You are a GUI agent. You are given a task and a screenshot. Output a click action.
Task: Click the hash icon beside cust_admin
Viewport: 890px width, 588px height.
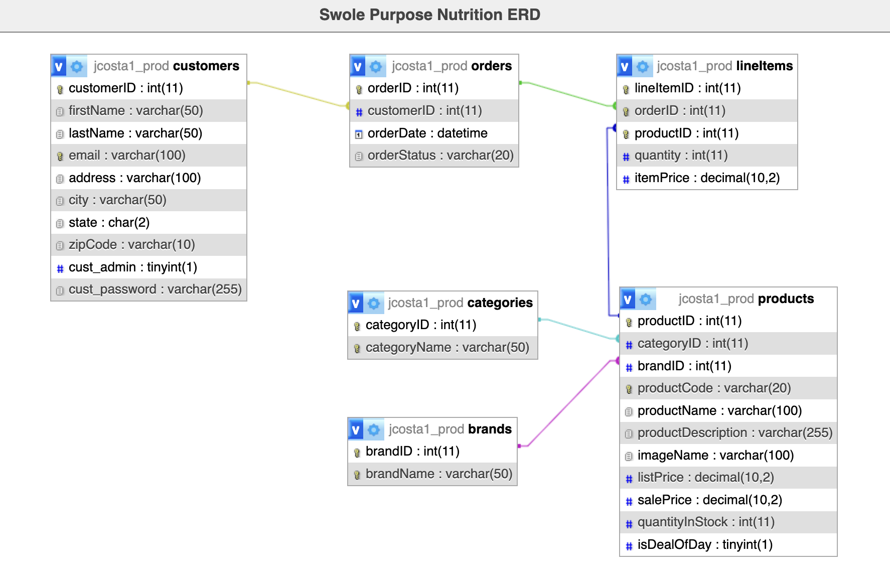point(60,268)
